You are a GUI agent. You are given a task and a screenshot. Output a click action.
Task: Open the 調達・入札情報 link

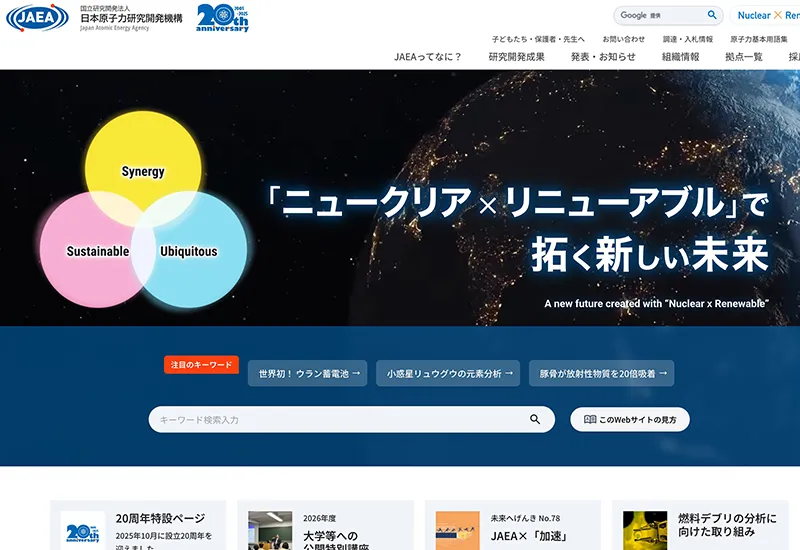[688, 39]
